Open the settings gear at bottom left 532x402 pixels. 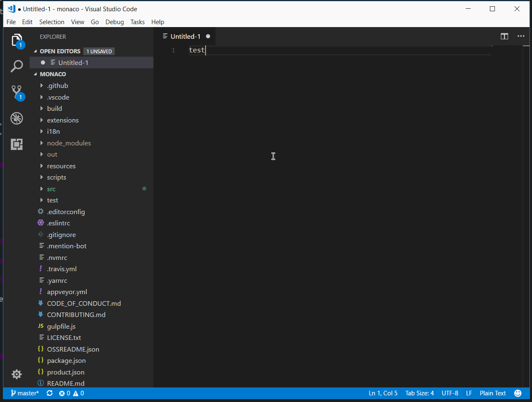click(x=17, y=374)
